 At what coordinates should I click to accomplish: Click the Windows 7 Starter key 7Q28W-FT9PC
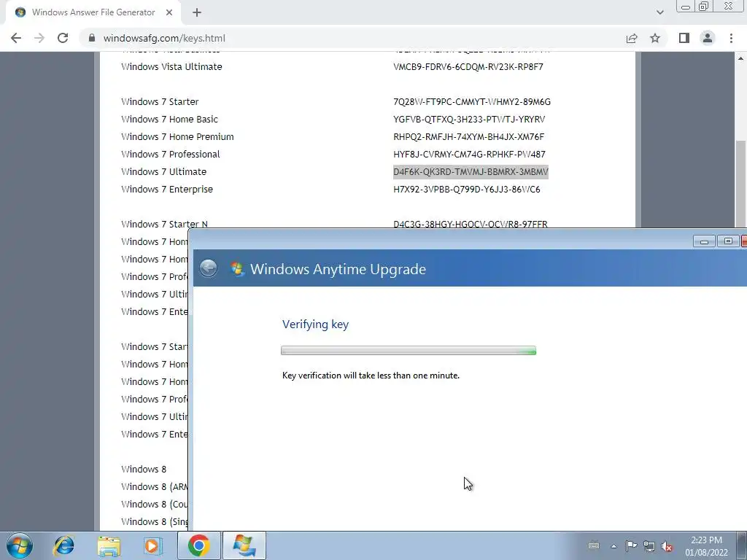472,102
